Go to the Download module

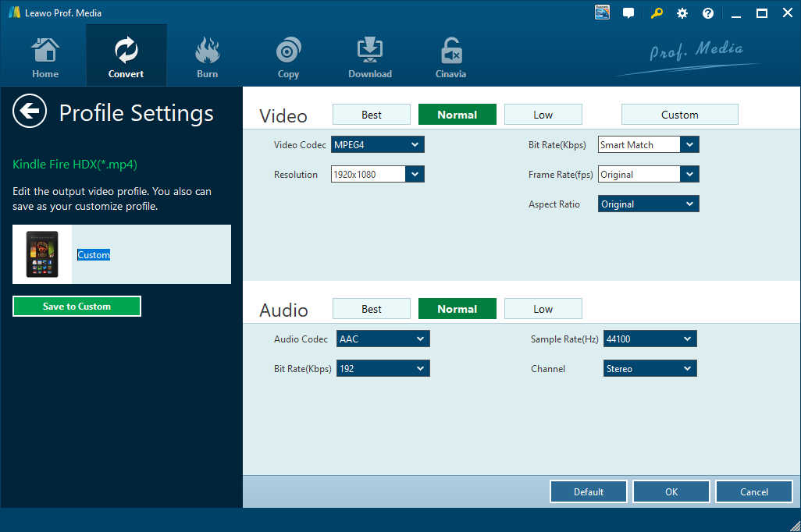[x=370, y=57]
